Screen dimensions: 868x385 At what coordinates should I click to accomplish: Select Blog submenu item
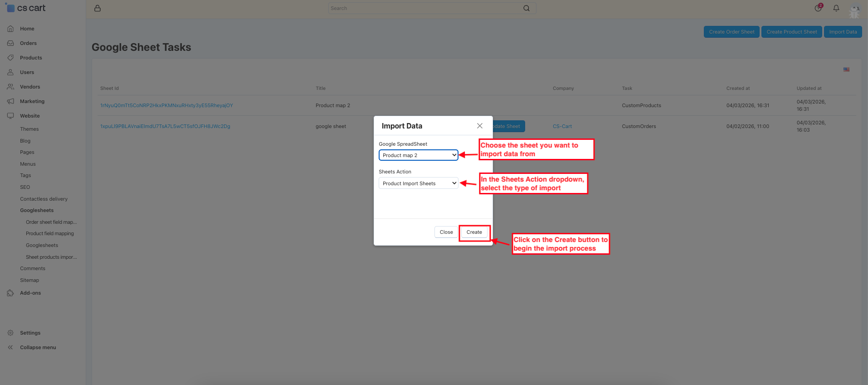click(x=25, y=141)
